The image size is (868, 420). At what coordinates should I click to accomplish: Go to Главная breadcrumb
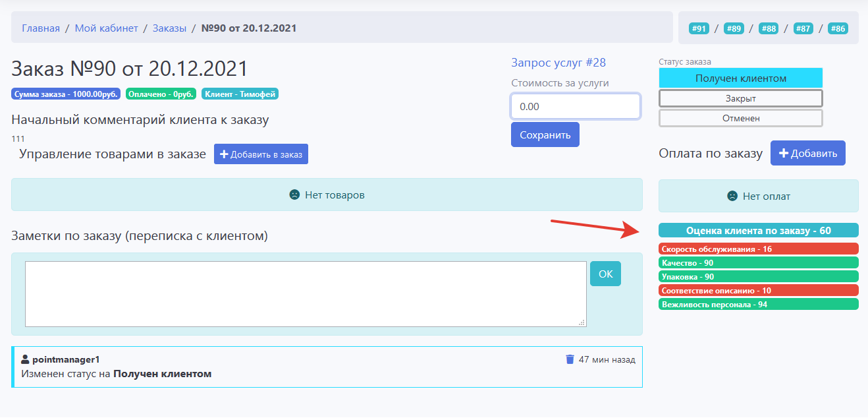click(41, 28)
